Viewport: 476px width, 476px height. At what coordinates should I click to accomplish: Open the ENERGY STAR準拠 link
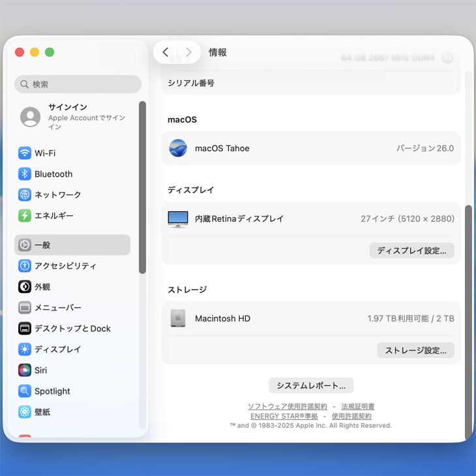pos(284,416)
